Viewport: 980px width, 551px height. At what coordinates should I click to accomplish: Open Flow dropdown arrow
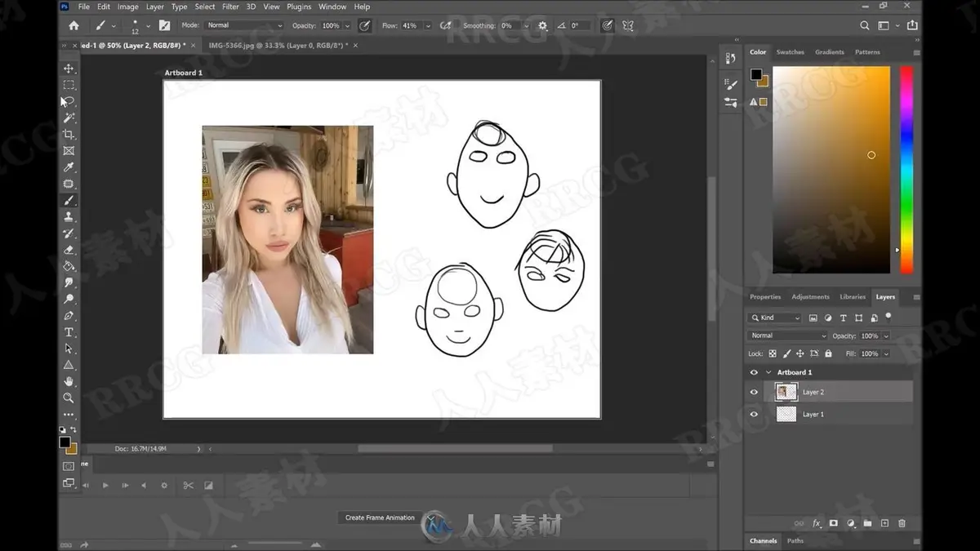pyautogui.click(x=426, y=25)
